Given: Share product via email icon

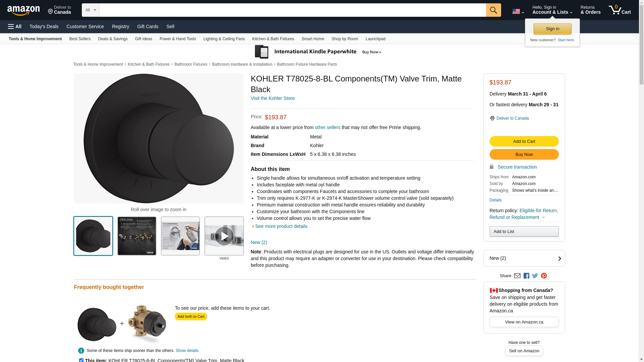Looking at the screenshot, I should [x=517, y=276].
